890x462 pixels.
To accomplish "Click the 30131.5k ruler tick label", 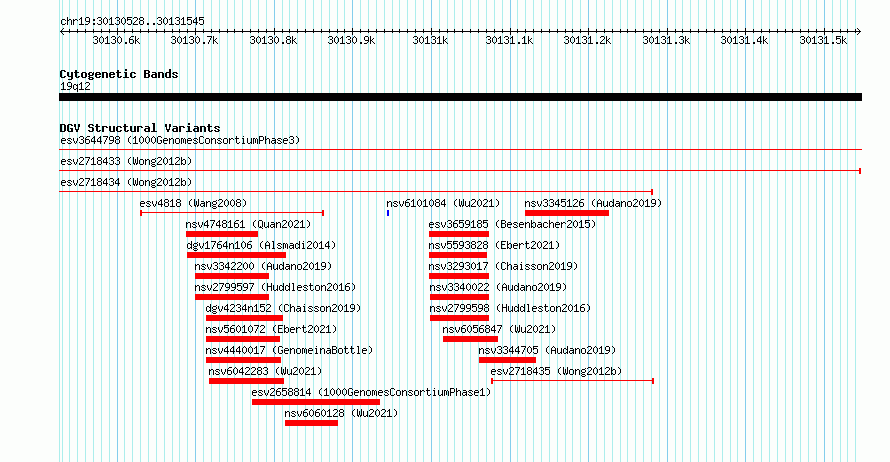I will point(823,40).
